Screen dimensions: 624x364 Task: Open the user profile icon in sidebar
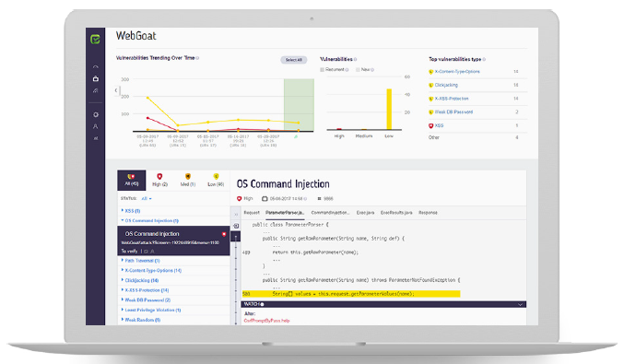point(96,126)
